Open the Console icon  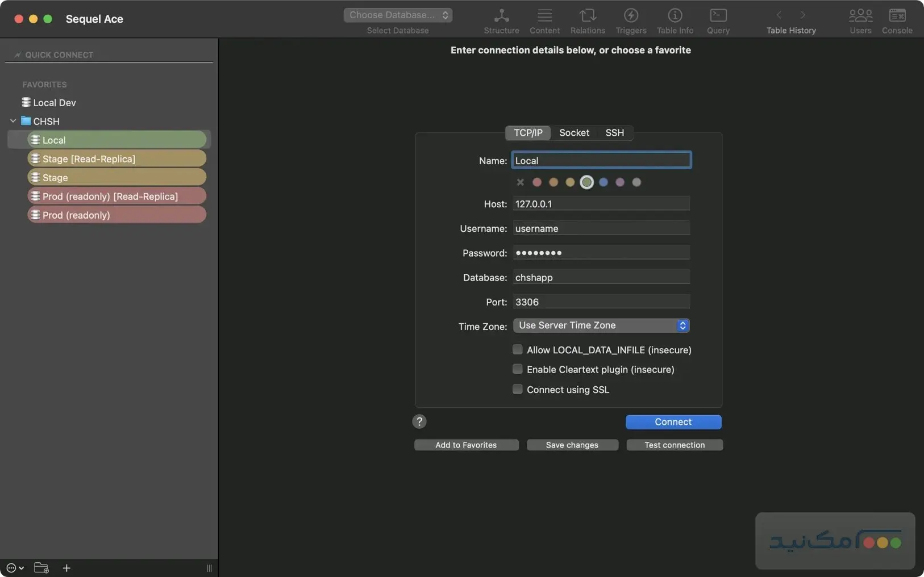click(897, 16)
